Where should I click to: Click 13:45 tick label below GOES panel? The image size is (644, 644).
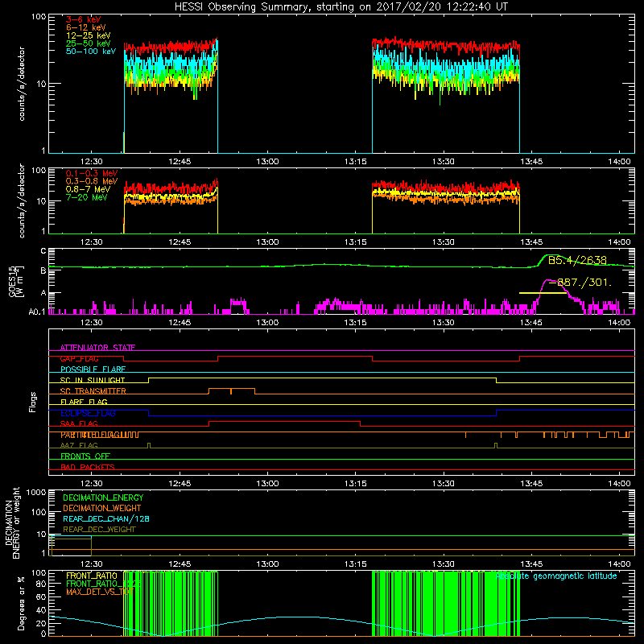(531, 323)
